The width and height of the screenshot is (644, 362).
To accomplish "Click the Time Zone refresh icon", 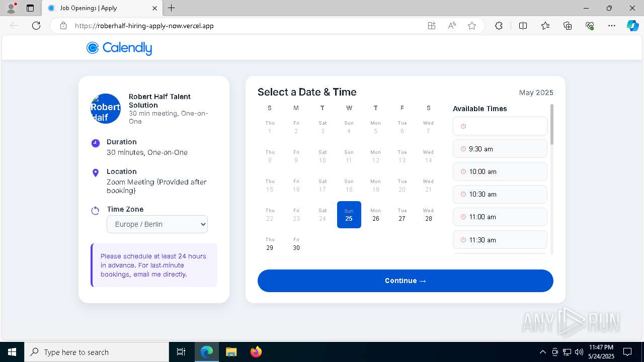I will point(95,211).
